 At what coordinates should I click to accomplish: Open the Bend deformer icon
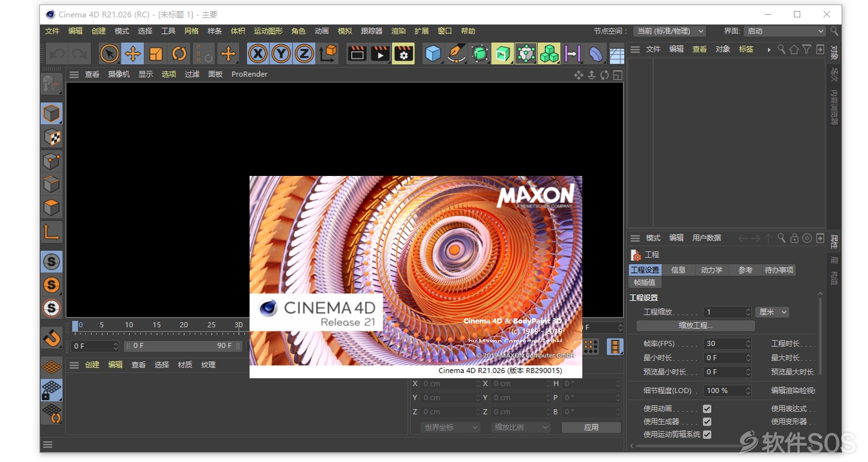596,53
